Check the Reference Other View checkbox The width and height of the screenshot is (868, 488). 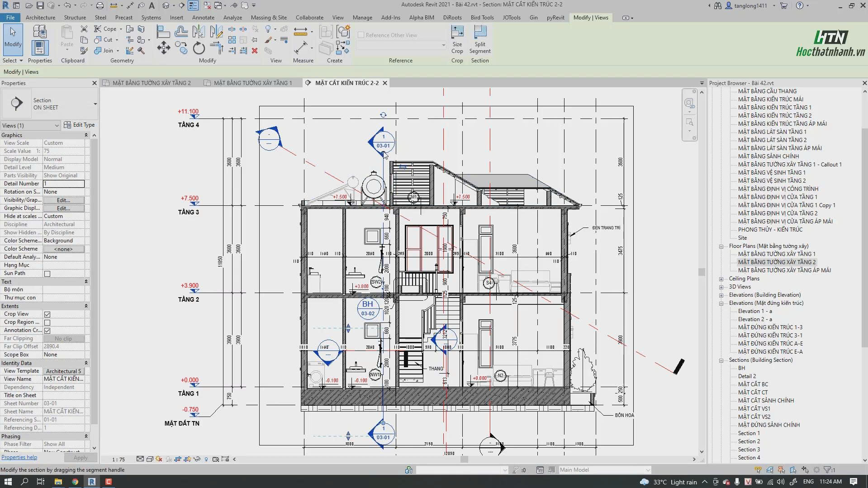[362, 34]
